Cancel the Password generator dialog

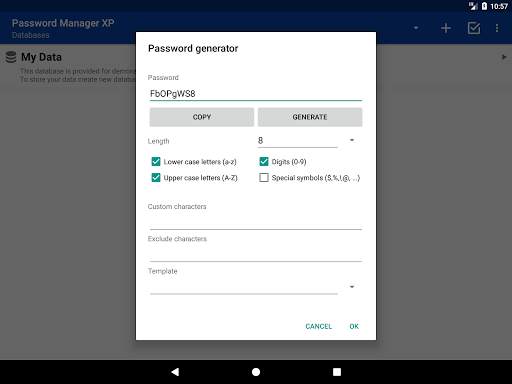pyautogui.click(x=319, y=326)
